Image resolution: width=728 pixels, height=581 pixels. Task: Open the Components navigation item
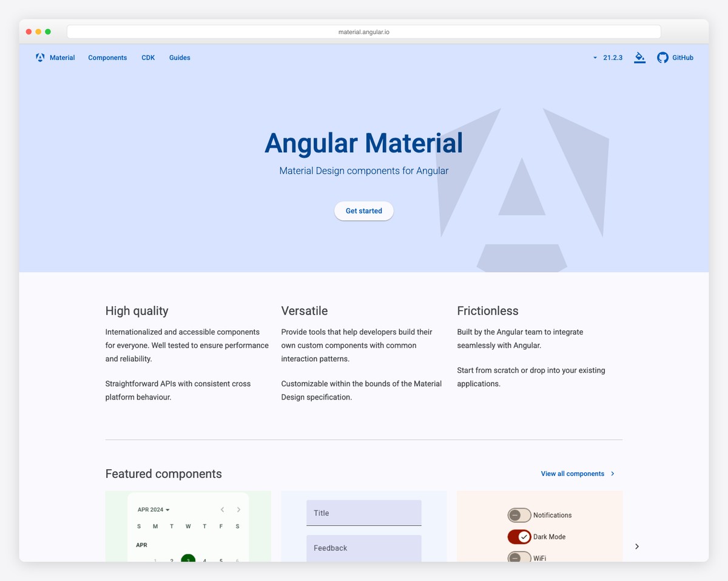[x=107, y=58]
